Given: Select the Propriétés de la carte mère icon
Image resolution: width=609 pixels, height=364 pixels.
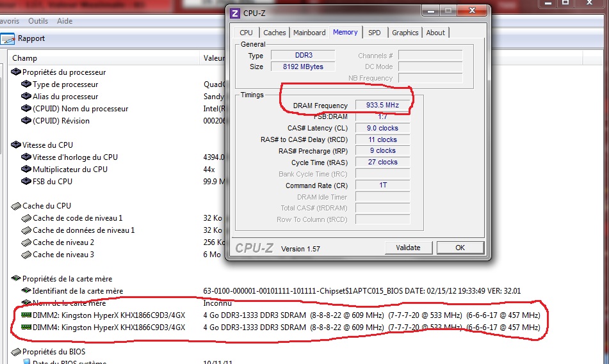Looking at the screenshot, I should pos(17,279).
